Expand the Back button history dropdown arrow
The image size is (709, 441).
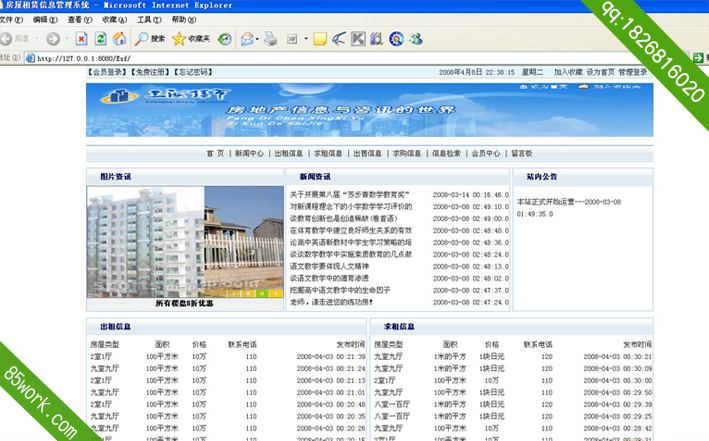pos(34,39)
